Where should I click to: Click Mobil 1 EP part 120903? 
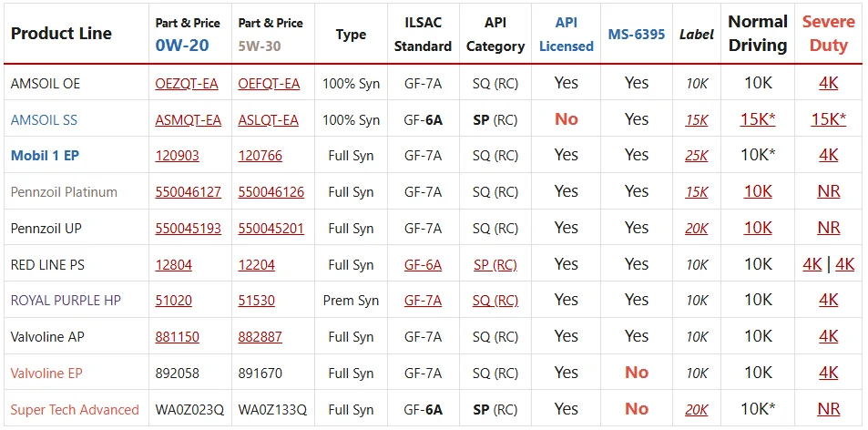(177, 156)
